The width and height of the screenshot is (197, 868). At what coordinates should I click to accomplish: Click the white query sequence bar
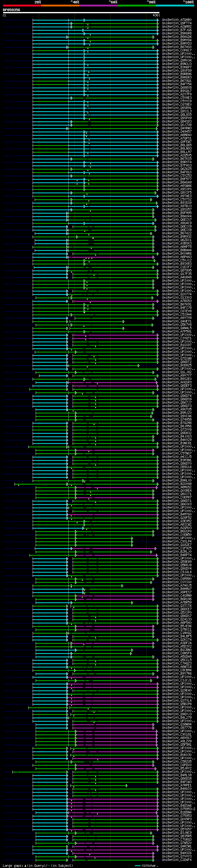(x=81, y=12)
